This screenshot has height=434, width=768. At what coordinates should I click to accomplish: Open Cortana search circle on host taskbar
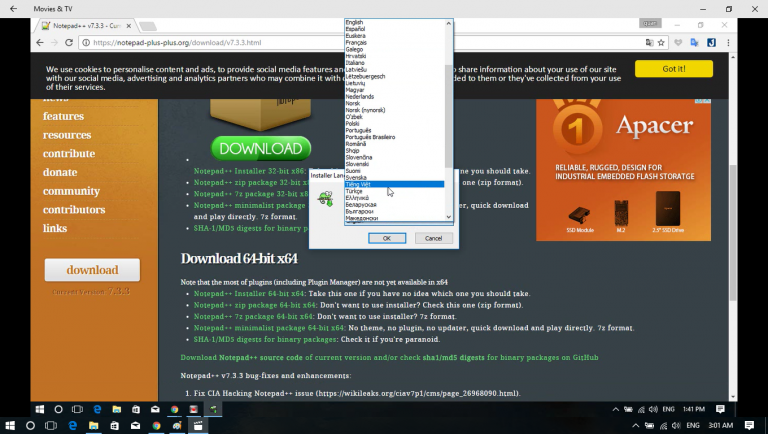tap(30, 426)
